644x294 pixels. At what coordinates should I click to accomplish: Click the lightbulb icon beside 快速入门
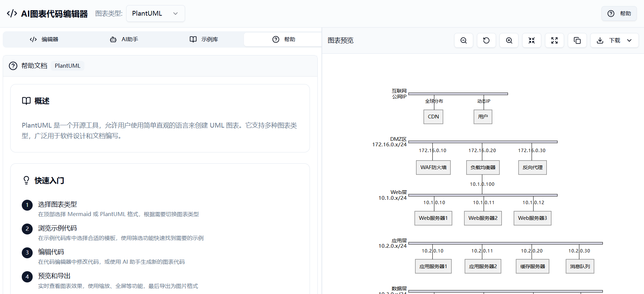click(x=26, y=180)
